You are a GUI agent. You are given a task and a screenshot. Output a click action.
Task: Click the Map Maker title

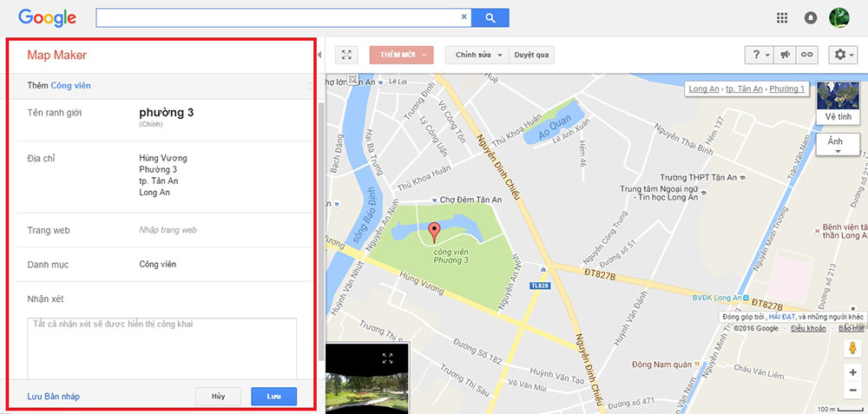pos(57,56)
